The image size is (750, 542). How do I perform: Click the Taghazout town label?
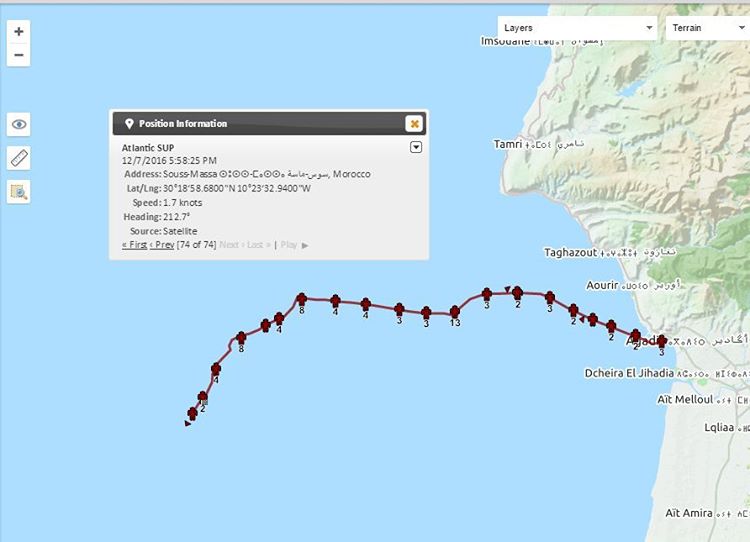pos(573,252)
